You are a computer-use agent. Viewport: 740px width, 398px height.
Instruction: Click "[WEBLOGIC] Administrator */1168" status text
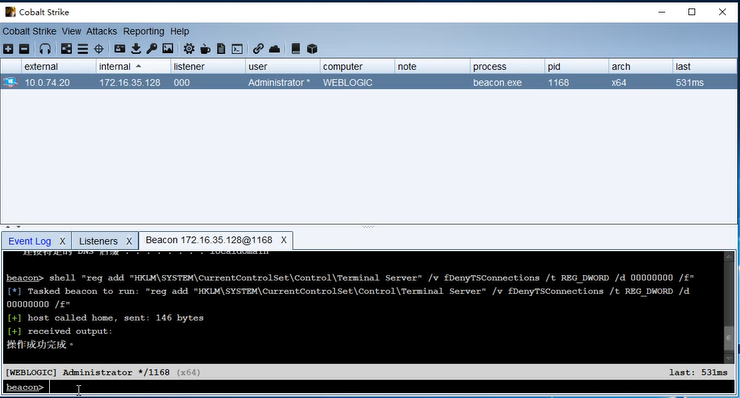[87, 373]
